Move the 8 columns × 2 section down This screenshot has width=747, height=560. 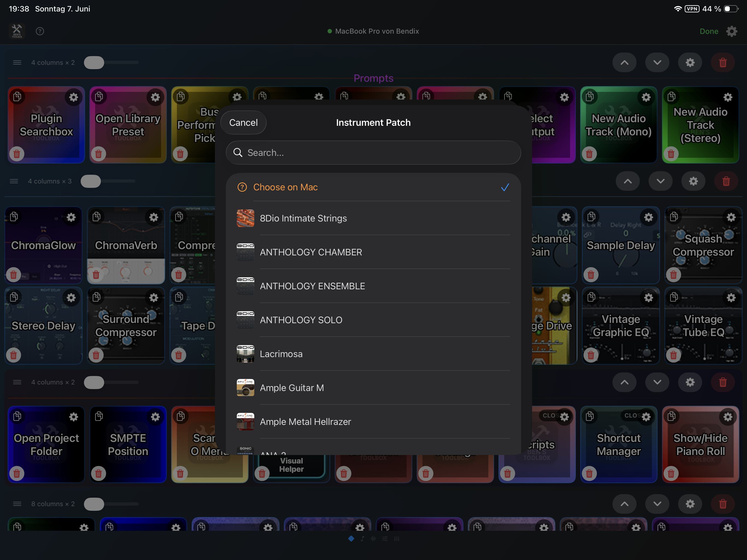(657, 504)
